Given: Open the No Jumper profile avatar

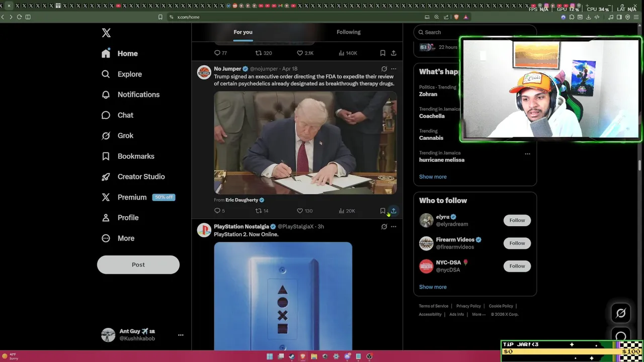Looking at the screenshot, I should tap(204, 73).
